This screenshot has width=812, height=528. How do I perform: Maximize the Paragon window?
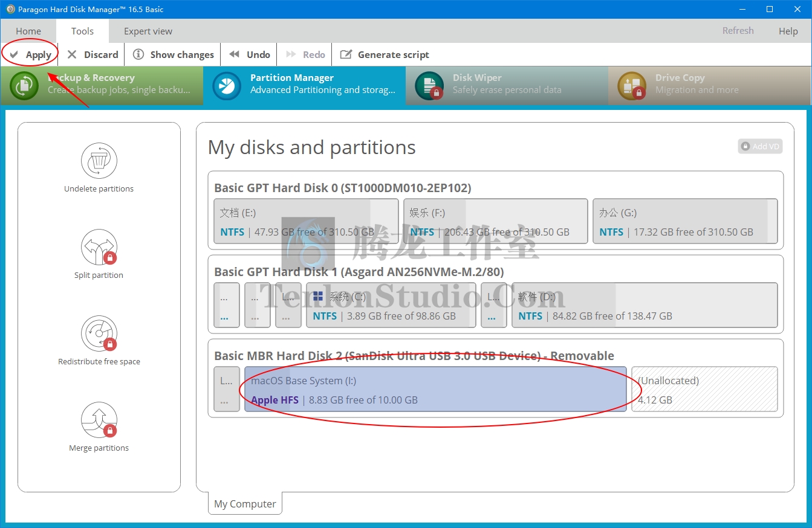[x=769, y=9]
